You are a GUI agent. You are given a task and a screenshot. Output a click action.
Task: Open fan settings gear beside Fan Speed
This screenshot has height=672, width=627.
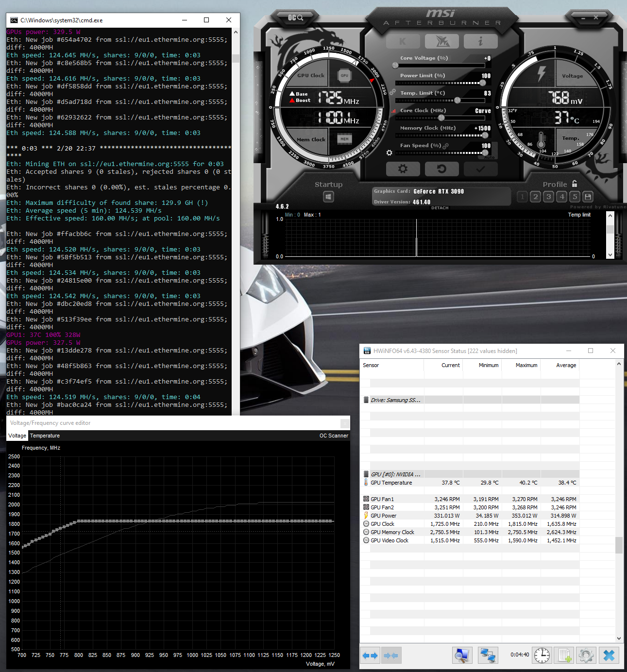(389, 153)
